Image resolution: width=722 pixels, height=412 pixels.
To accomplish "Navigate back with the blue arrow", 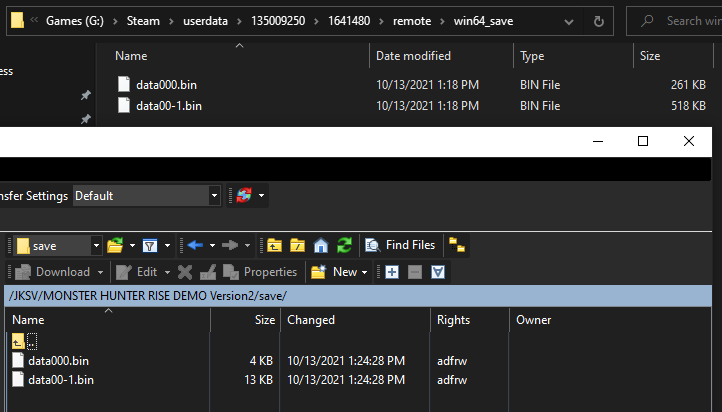I will coord(195,245).
